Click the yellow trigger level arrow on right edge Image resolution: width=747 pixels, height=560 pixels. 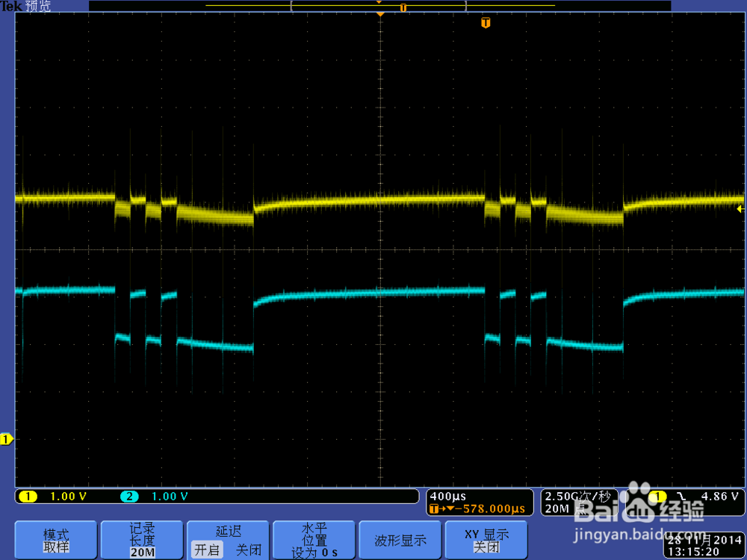(x=740, y=208)
